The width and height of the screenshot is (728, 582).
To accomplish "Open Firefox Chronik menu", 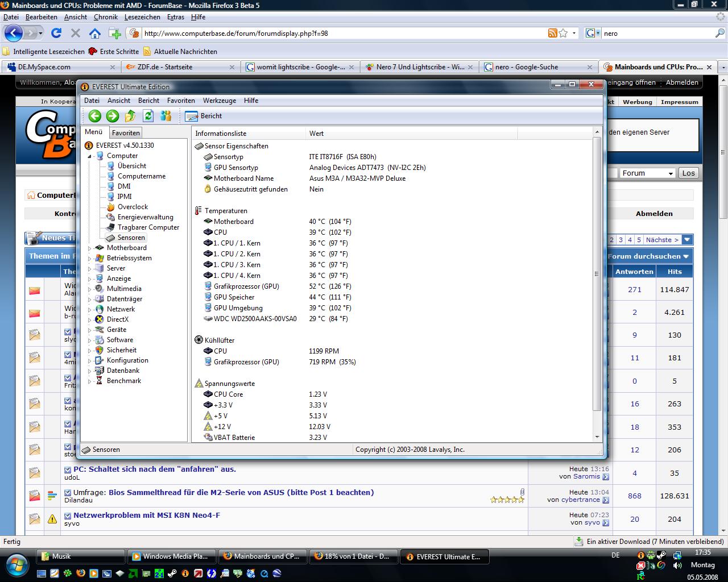I will [105, 17].
